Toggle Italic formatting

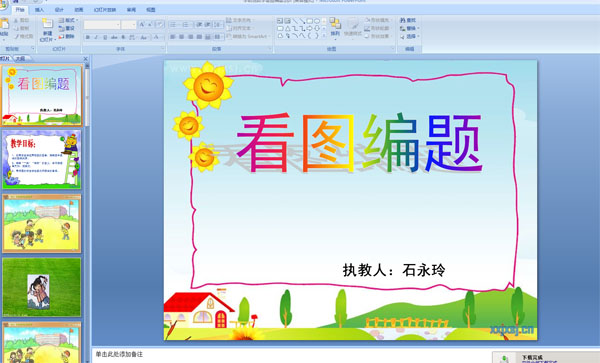tap(96, 37)
